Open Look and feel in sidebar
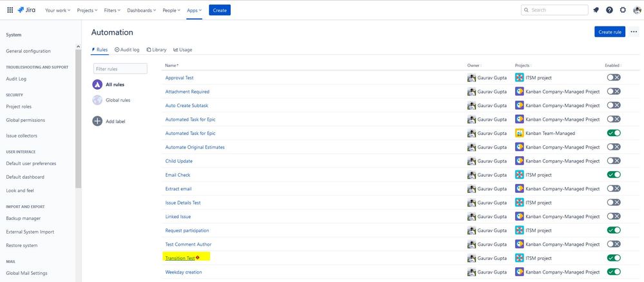The width and height of the screenshot is (644, 282). tap(20, 190)
